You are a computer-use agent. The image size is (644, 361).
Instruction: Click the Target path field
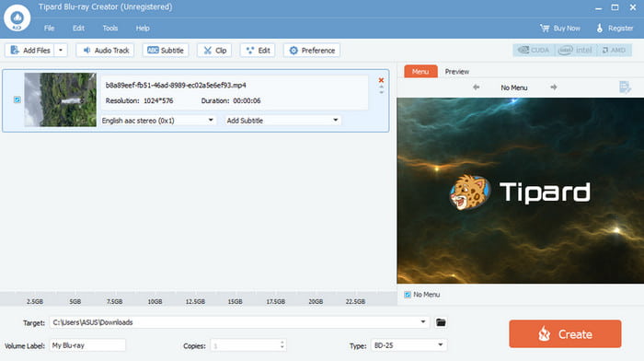click(x=239, y=322)
